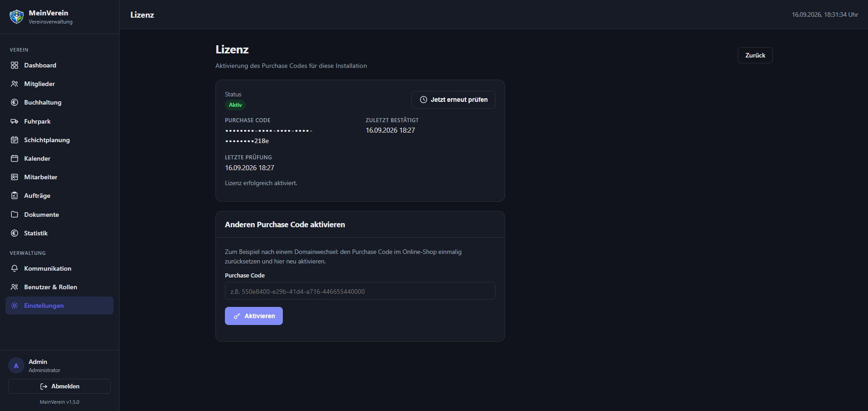Click the Mitarbeiter ID card icon
Viewport: 868px width, 411px height.
pyautogui.click(x=14, y=177)
